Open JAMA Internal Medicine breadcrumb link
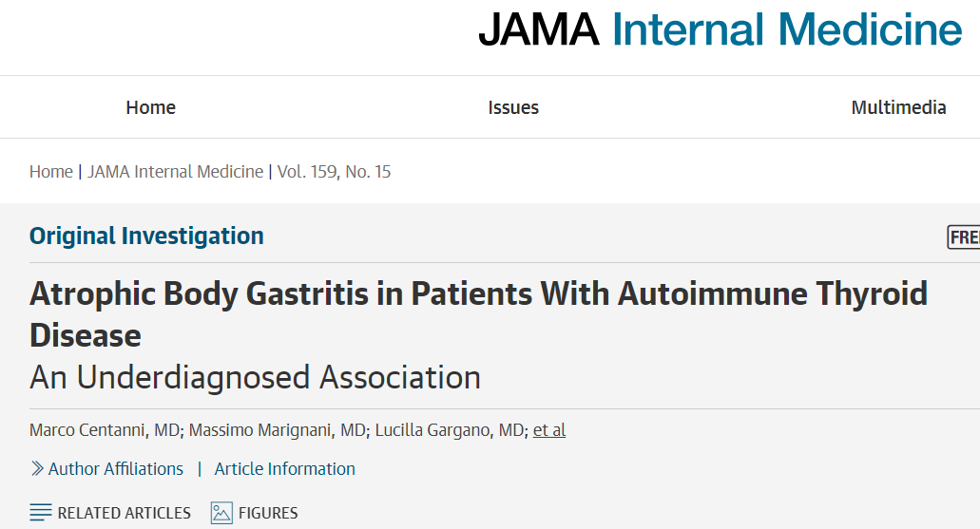The height and width of the screenshot is (529, 980). tap(176, 172)
